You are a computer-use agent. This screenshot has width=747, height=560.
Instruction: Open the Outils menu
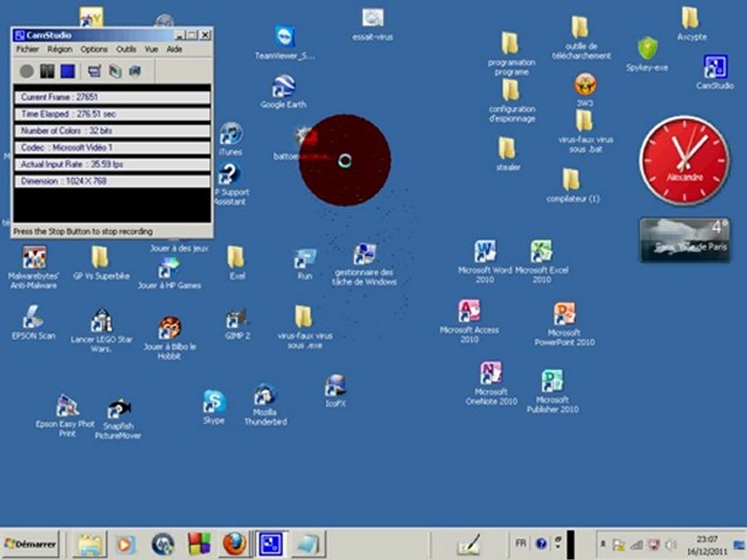click(x=126, y=49)
